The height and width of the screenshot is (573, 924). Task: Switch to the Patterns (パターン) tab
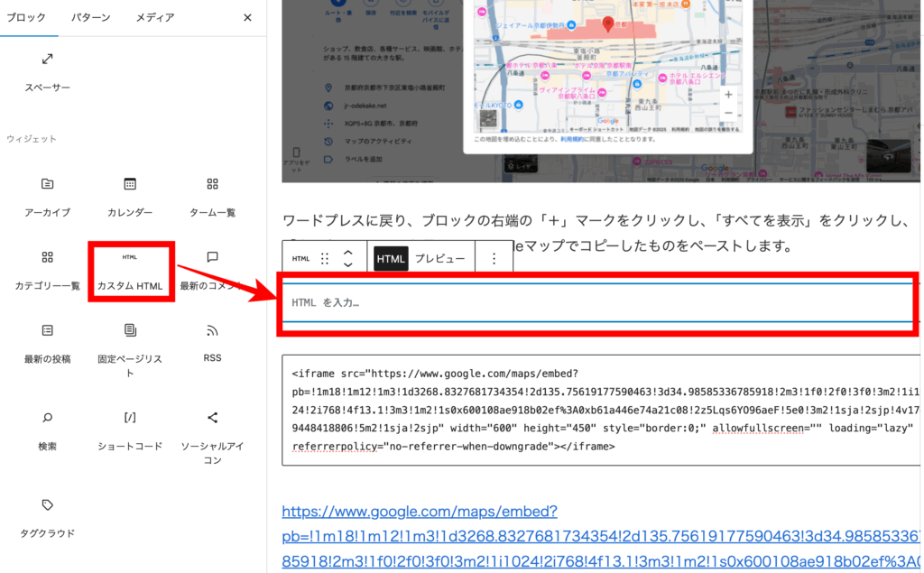91,17
